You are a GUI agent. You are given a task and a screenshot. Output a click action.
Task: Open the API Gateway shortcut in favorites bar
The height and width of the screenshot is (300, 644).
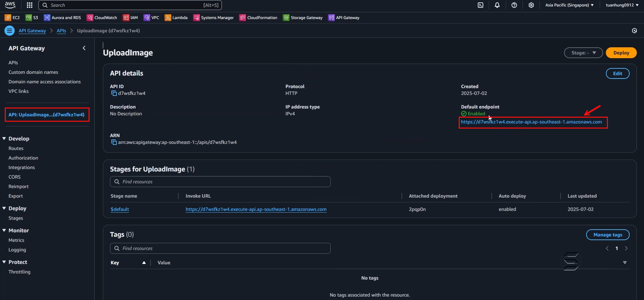[x=344, y=18]
